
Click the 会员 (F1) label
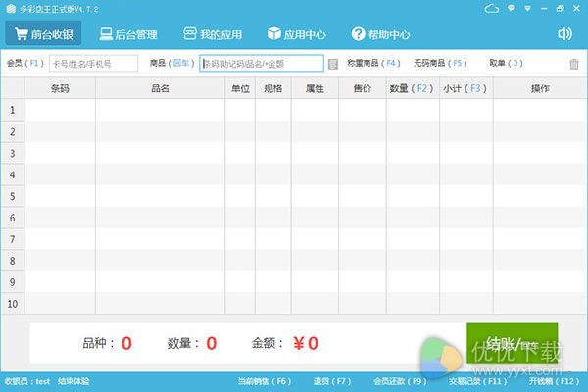(25, 63)
